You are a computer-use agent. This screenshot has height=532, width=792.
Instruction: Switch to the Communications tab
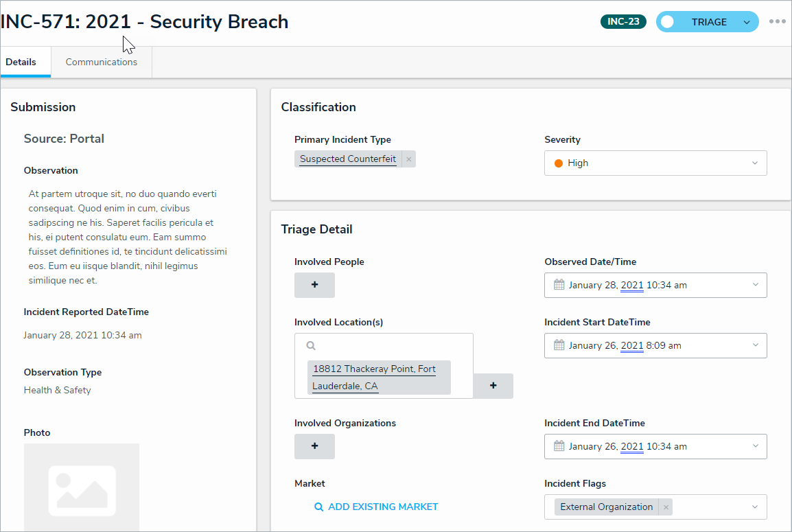coord(102,62)
